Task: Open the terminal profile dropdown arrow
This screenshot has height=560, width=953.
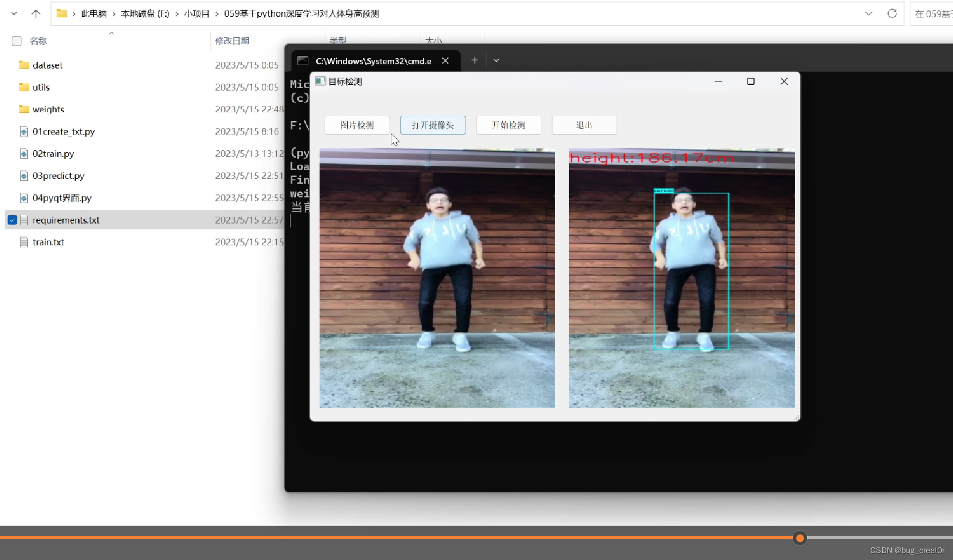Action: (x=496, y=60)
